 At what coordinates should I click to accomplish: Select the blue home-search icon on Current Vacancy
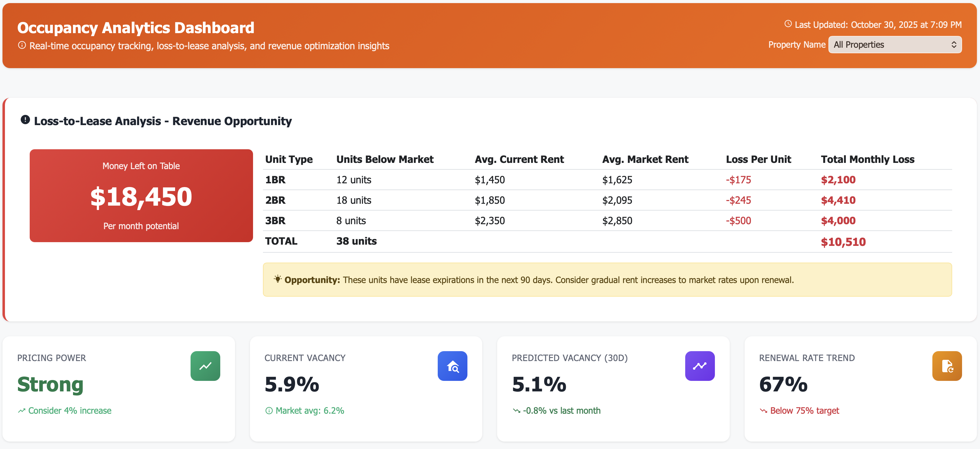pyautogui.click(x=452, y=366)
